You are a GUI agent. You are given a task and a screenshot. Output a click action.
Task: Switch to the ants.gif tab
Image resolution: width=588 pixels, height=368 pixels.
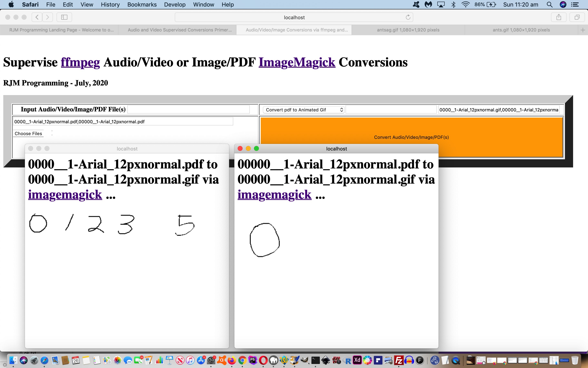pyautogui.click(x=521, y=30)
